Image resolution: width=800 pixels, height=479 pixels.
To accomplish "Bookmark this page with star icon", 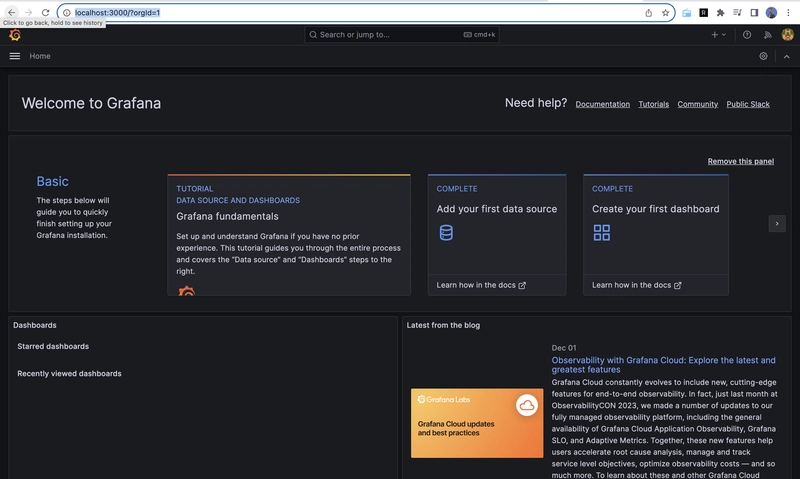I will pyautogui.click(x=665, y=13).
